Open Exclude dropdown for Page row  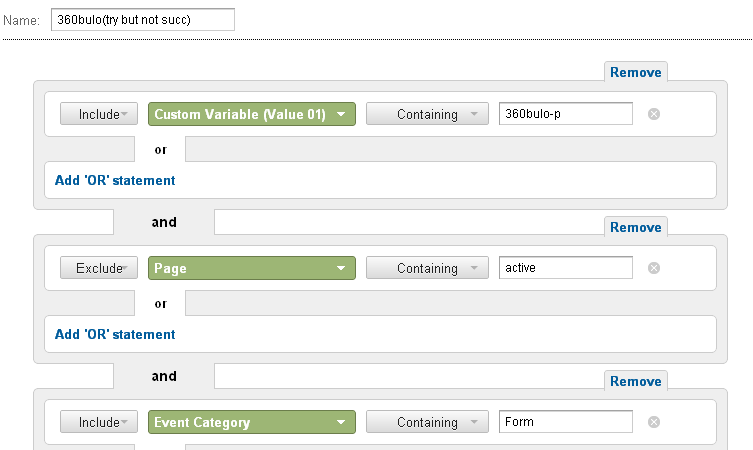[99, 268]
